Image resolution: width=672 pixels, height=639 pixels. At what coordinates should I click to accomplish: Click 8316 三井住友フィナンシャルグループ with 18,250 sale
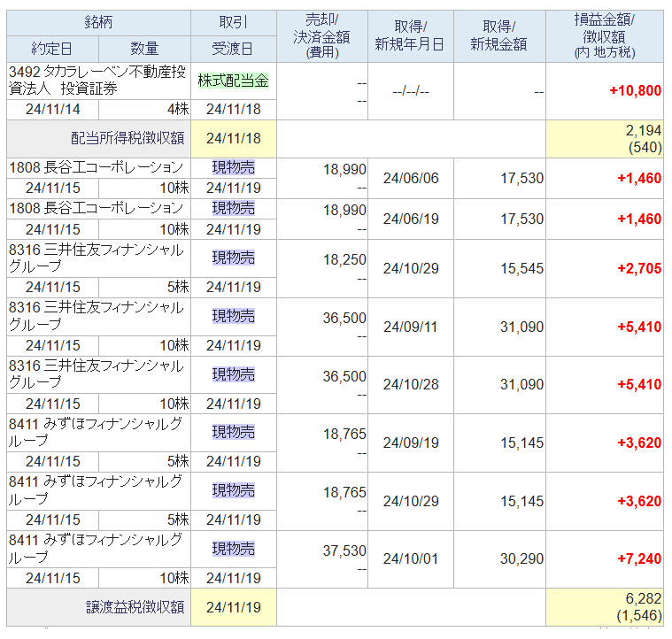[x=98, y=258]
